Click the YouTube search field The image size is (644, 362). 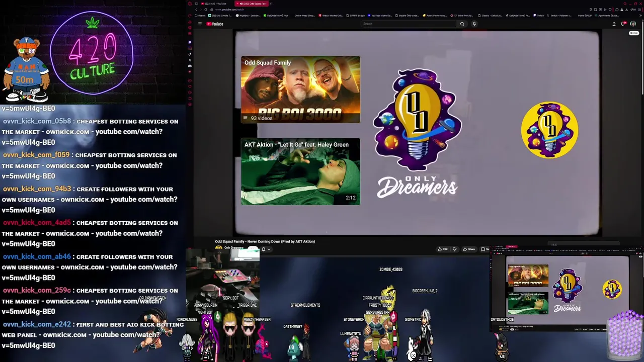click(x=409, y=24)
